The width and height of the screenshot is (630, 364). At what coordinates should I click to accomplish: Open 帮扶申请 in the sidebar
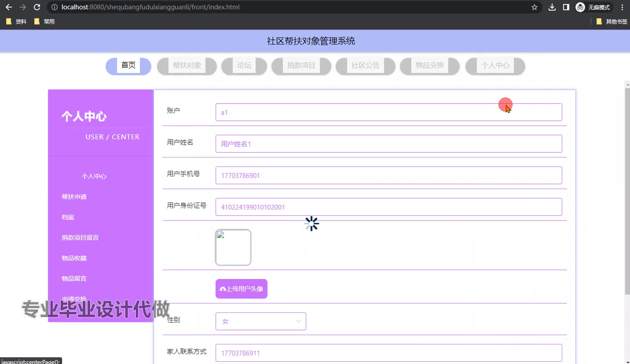point(74,197)
